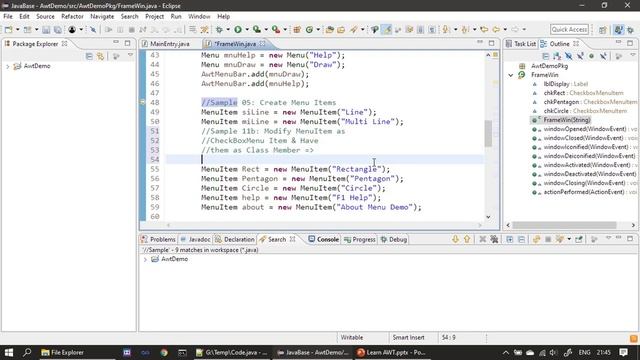Click the Coverage run icon
Screen dimensions: 640x360
tap(257, 29)
